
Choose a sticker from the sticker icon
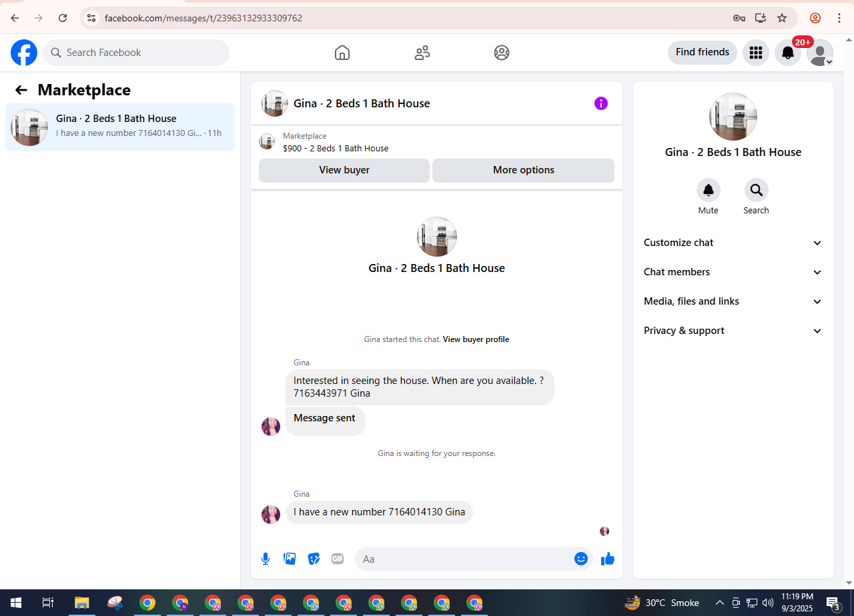point(314,559)
